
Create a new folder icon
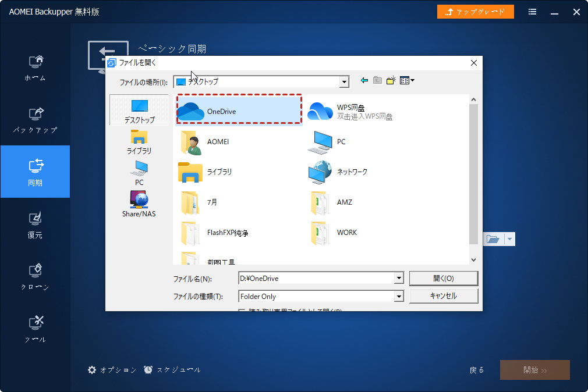391,80
